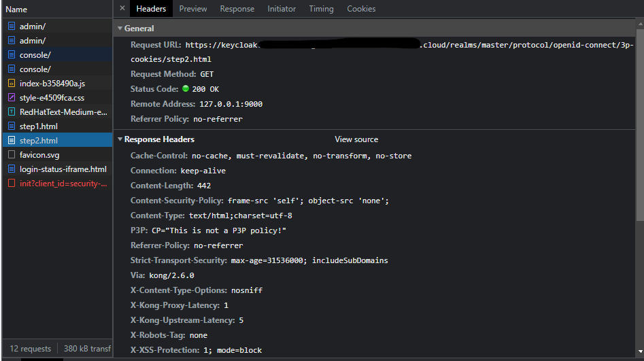Click the Request Method value GET
Viewport: 644px width, 361px height.
(x=207, y=74)
